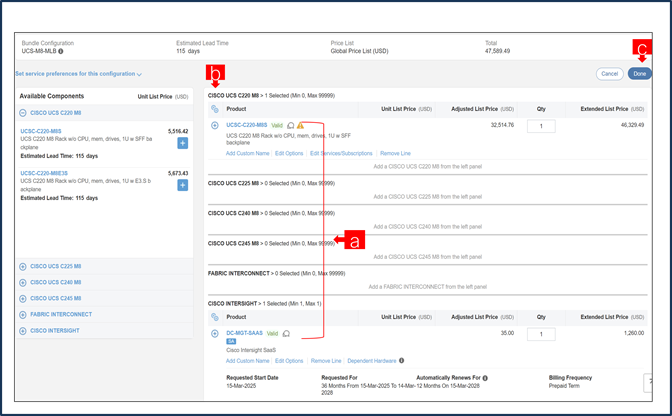Click the Requested Start Date value 15-Mar-2025
The image size is (672, 416).
pos(241,386)
